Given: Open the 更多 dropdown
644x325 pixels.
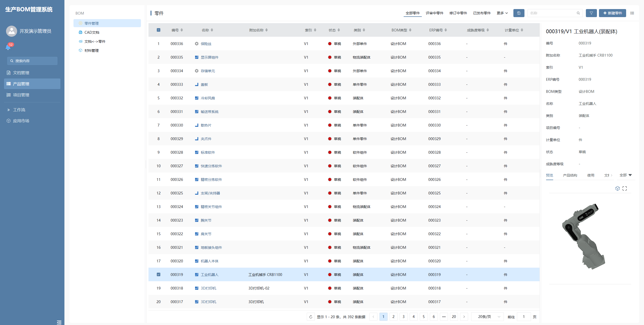Looking at the screenshot, I should (x=502, y=13).
